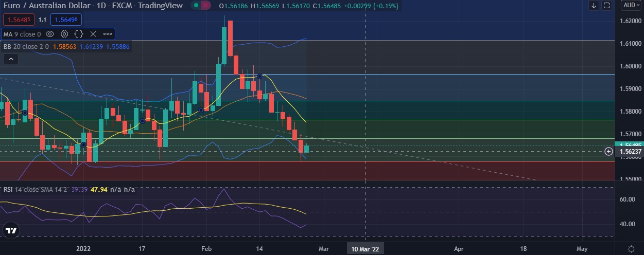Click the RSI value 39.39

(x=79, y=189)
